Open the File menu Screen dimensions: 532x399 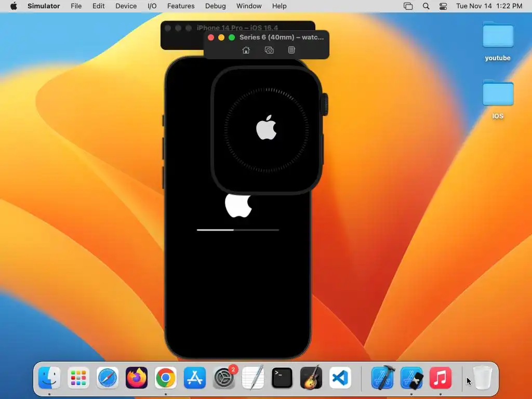coord(76,6)
